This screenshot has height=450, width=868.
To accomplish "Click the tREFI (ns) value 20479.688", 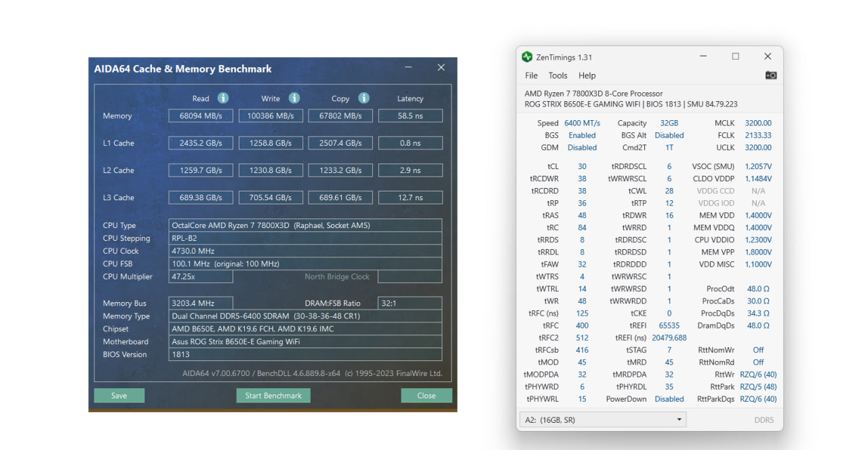I will [669, 338].
